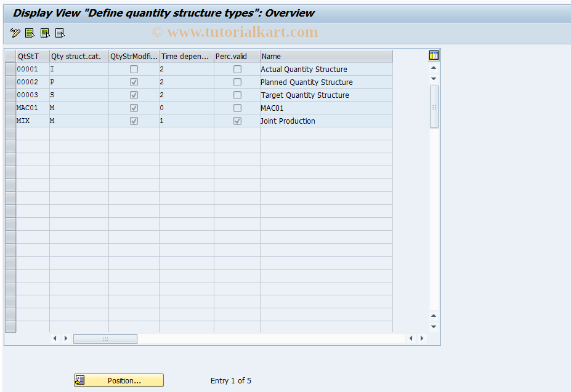Enable QtyStrModfi checkbox for Actual Quantity Structure
Image resolution: width=571 pixels, height=392 pixels.
(x=134, y=69)
